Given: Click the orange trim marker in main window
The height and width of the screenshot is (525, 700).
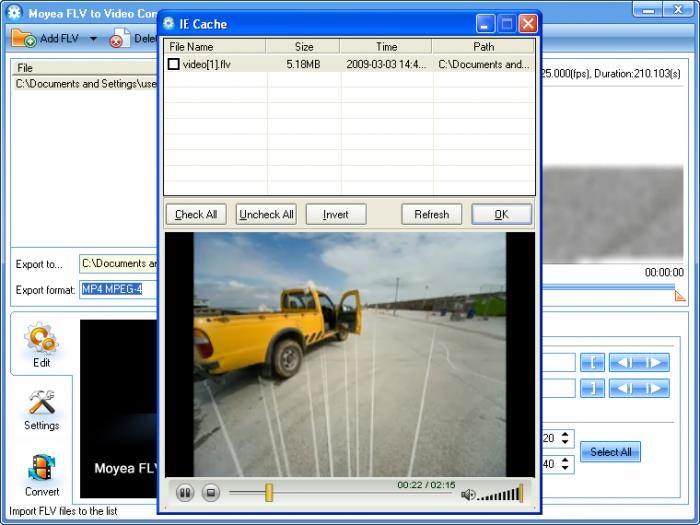Looking at the screenshot, I should click(680, 296).
